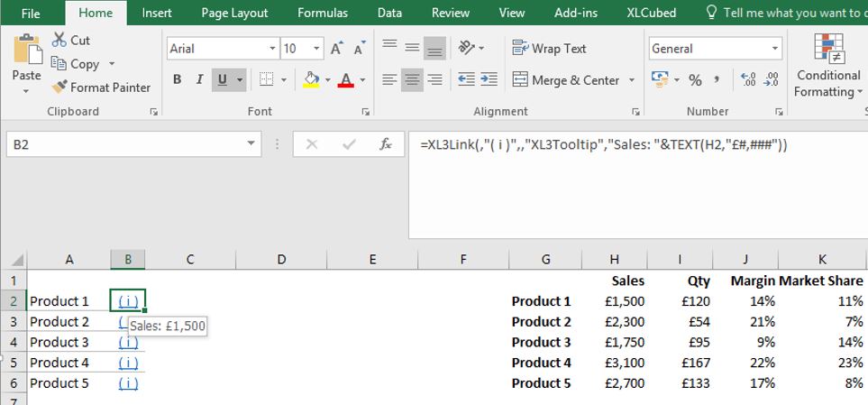Image resolution: width=868 pixels, height=405 pixels.
Task: Click the Name Box showing B2
Action: tap(126, 144)
